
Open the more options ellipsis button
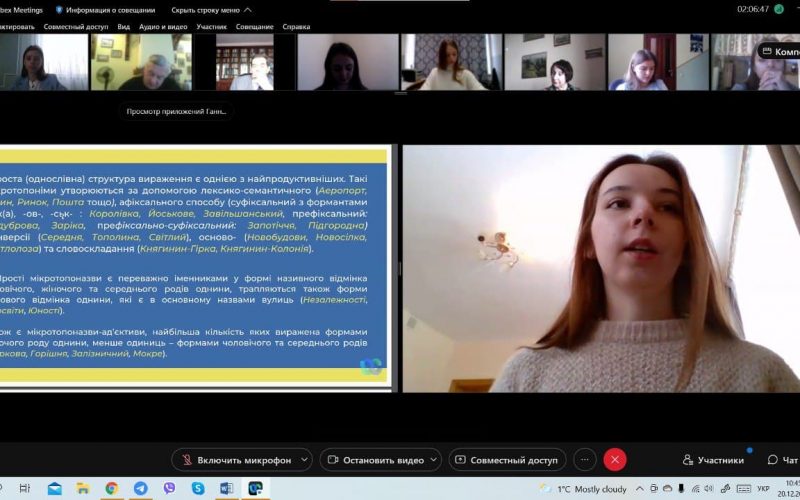585,460
